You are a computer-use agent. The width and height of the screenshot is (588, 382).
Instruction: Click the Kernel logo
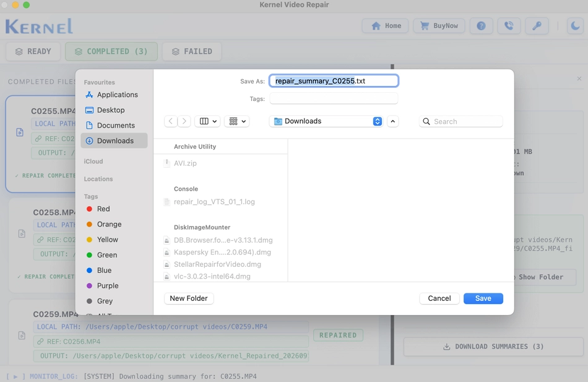pyautogui.click(x=39, y=26)
